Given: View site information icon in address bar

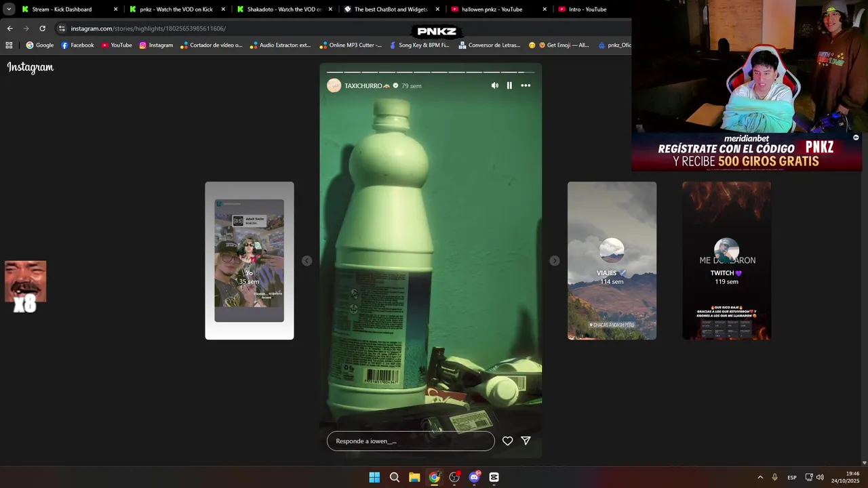Looking at the screenshot, I should pos(62,28).
